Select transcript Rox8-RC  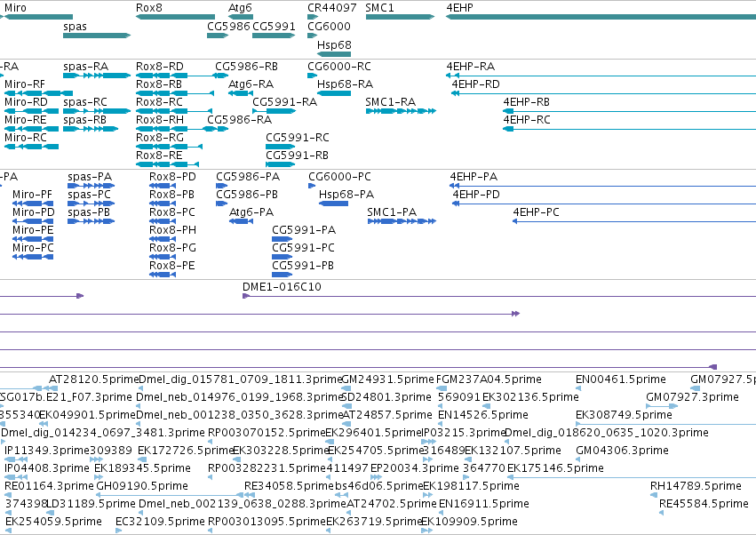tap(174, 111)
